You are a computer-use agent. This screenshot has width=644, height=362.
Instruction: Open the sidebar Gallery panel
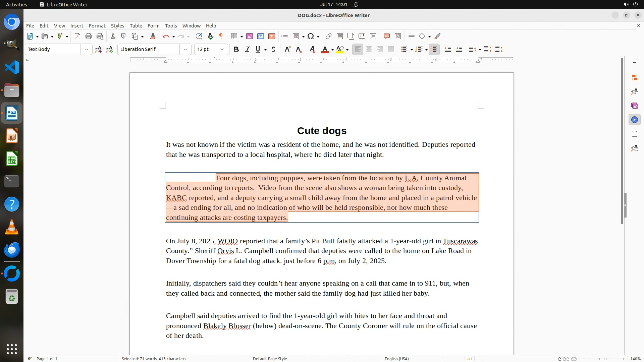coord(634,106)
